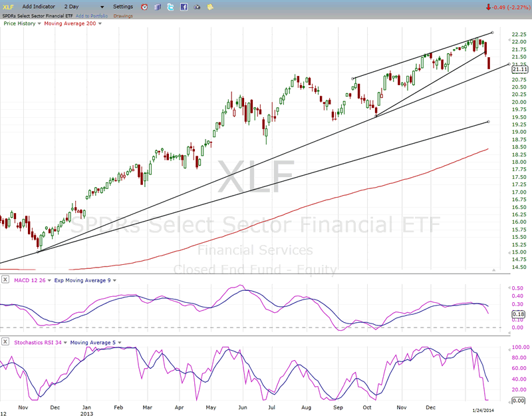
Task: Click the blue books icon in toolbar
Action: [158, 7]
